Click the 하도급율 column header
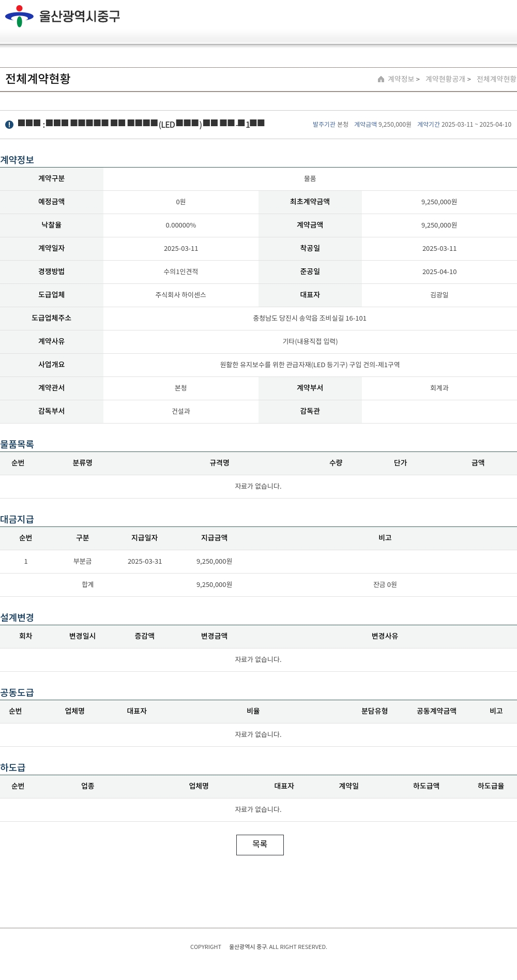 coord(491,786)
